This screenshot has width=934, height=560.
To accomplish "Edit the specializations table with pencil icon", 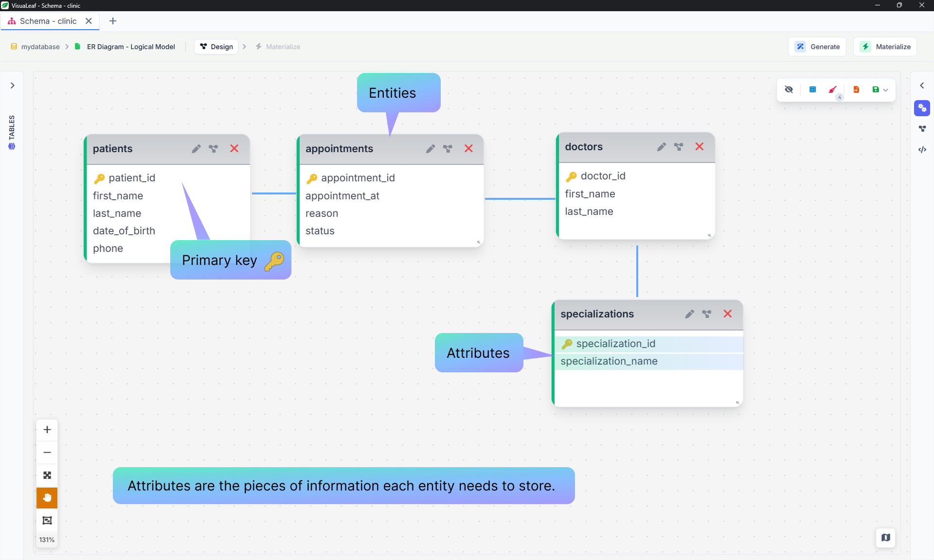I will point(689,314).
